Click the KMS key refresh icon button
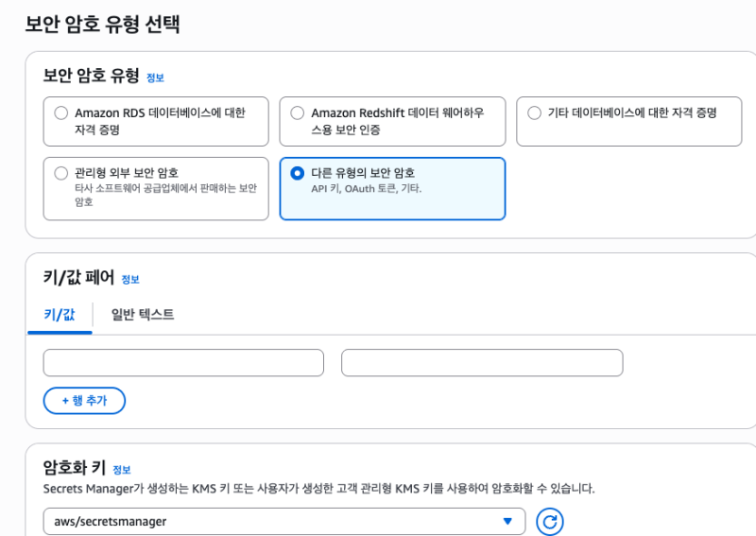 (x=549, y=521)
